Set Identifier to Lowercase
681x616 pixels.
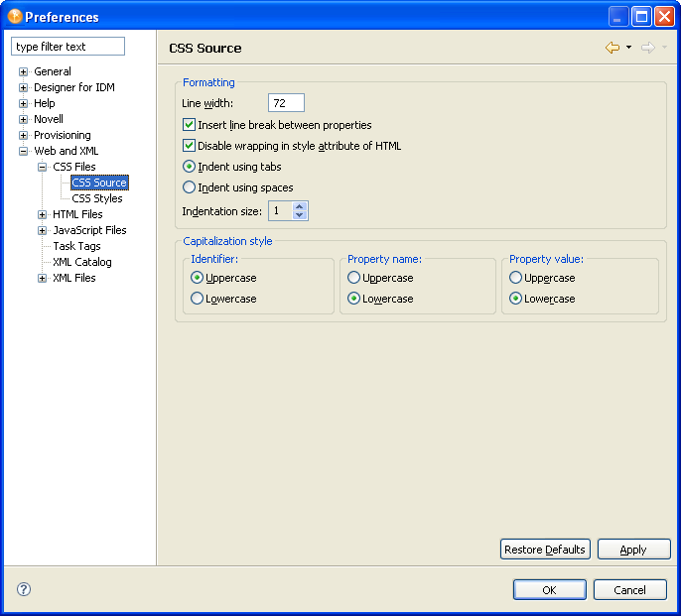197,299
